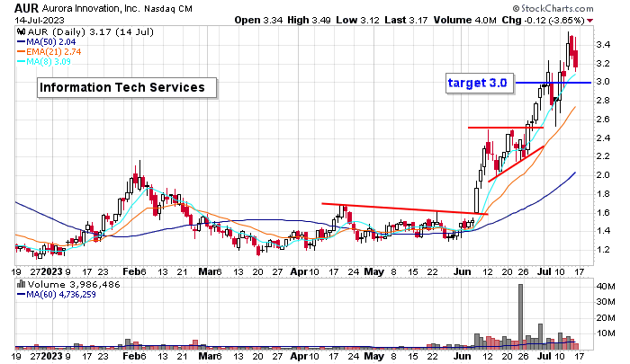Click the AUR (Daily) 3.17 legend
This screenshot has width=630, height=364.
(90, 31)
